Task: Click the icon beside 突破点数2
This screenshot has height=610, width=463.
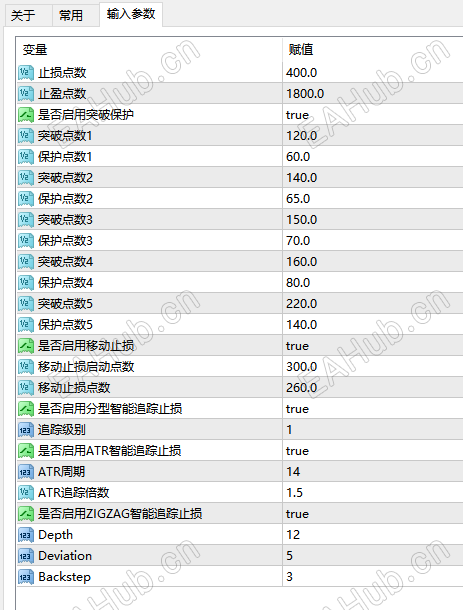Action: click(26, 178)
